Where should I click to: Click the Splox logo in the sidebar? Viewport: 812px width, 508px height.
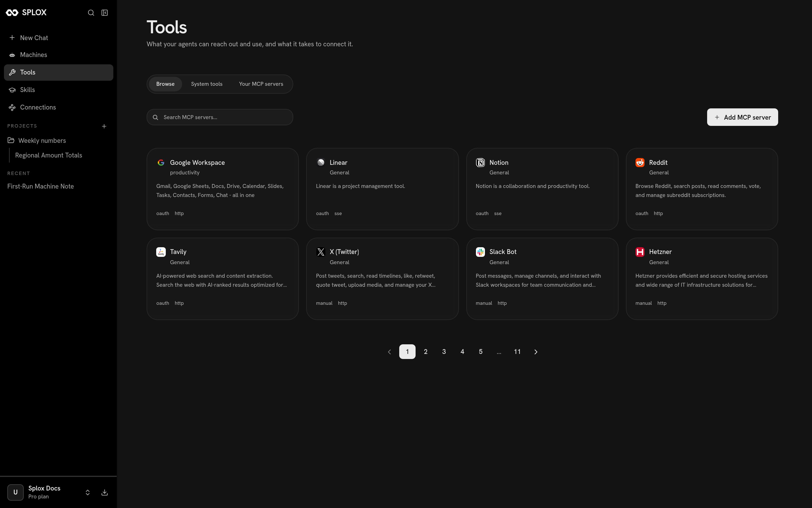coord(26,13)
